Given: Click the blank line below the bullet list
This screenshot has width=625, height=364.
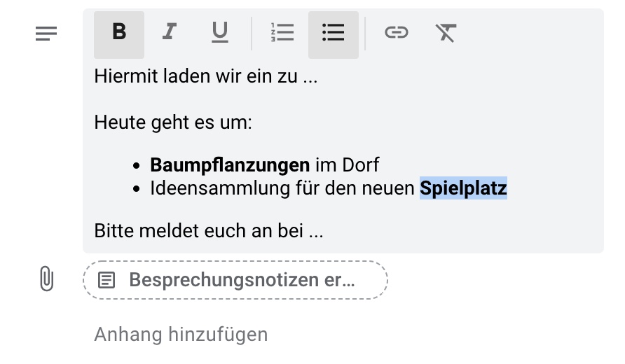Looking at the screenshot, I should point(343,209).
